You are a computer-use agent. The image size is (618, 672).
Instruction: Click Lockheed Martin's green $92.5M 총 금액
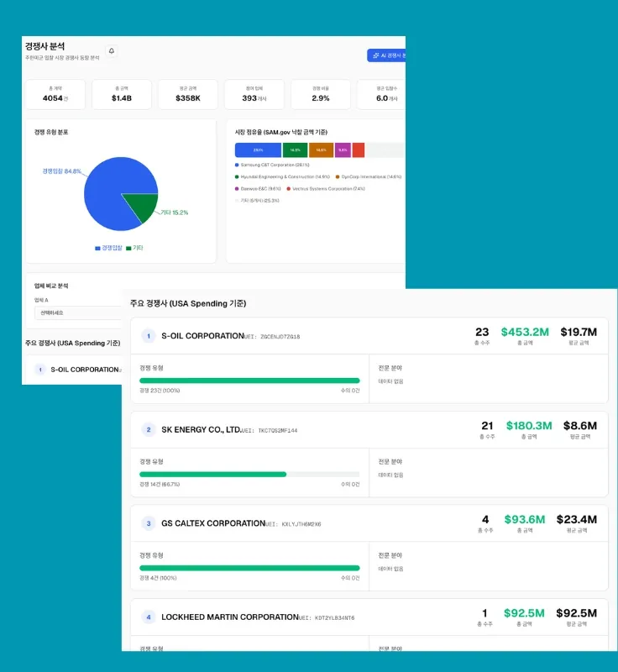tap(524, 613)
